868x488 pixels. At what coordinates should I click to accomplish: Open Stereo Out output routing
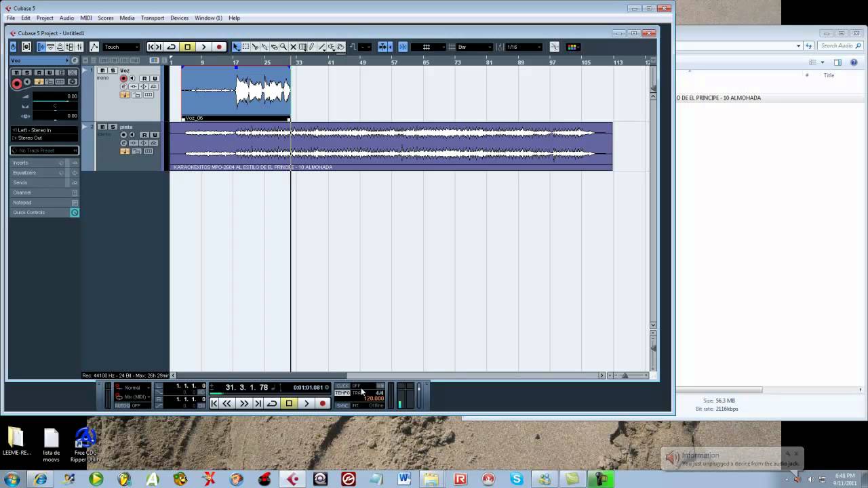45,138
